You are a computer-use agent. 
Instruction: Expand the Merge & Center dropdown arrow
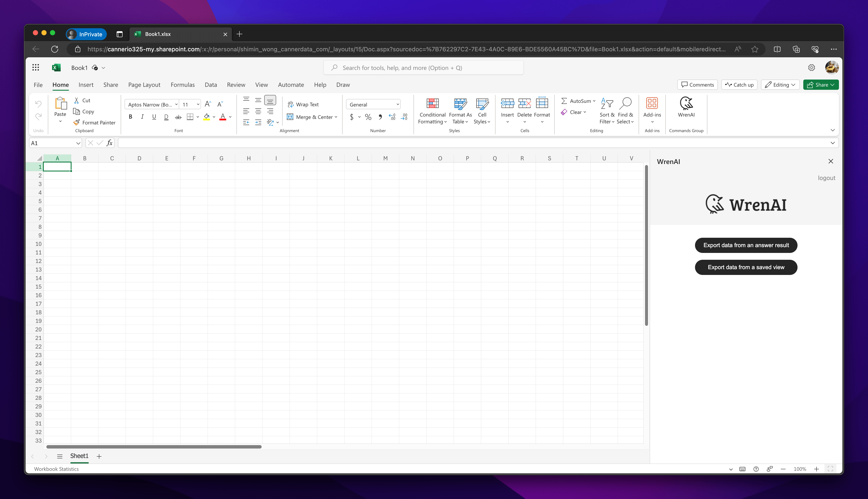pos(336,117)
